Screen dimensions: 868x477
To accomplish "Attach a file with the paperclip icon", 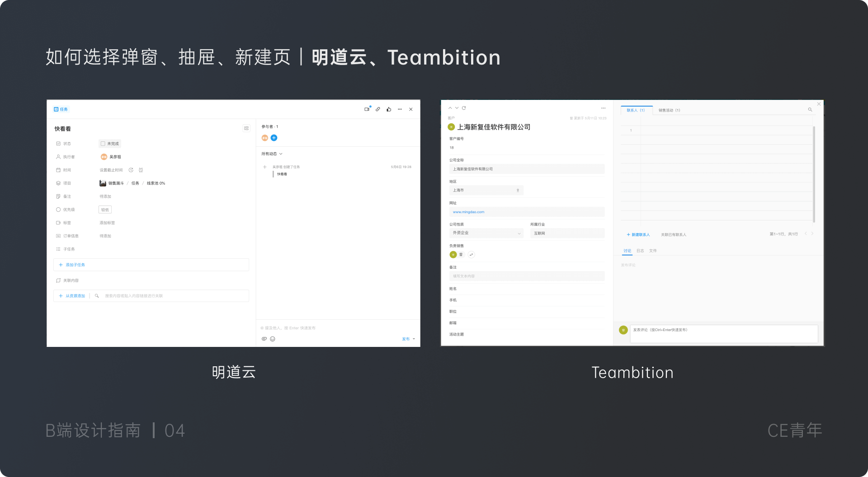I will point(264,339).
